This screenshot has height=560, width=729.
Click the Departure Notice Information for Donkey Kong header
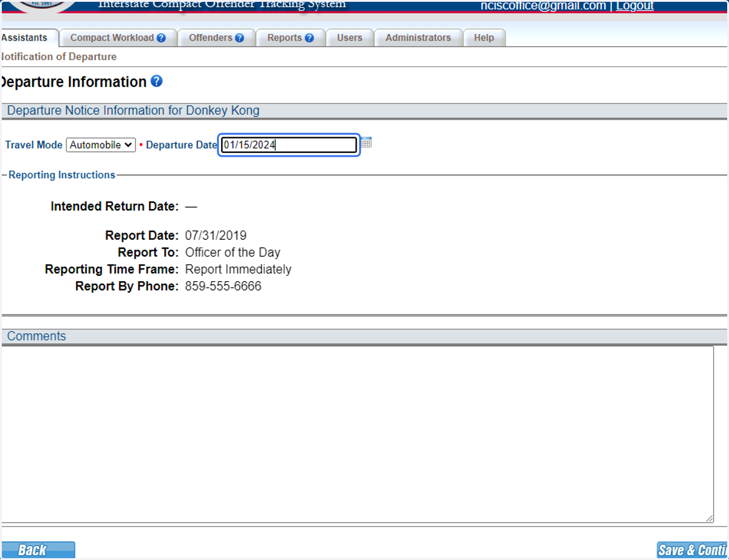pyautogui.click(x=133, y=111)
